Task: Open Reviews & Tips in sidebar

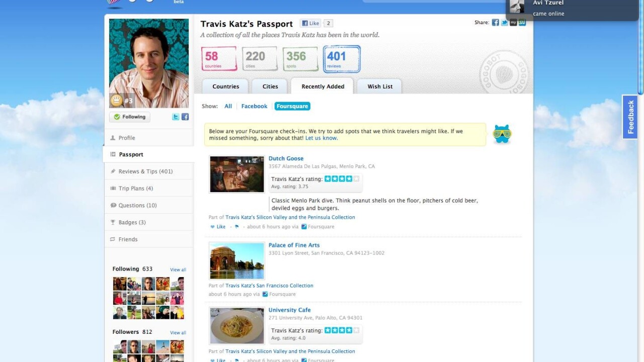Action: [145, 171]
